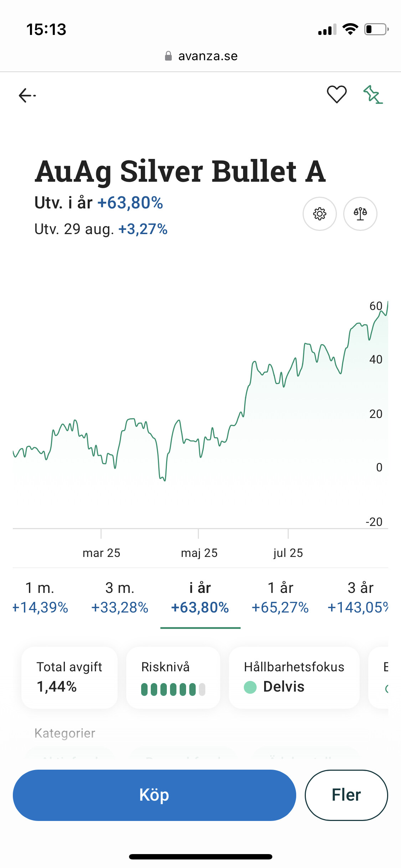Add fund to favorites with heart icon
Viewport: 401px width, 868px height.
(x=336, y=94)
